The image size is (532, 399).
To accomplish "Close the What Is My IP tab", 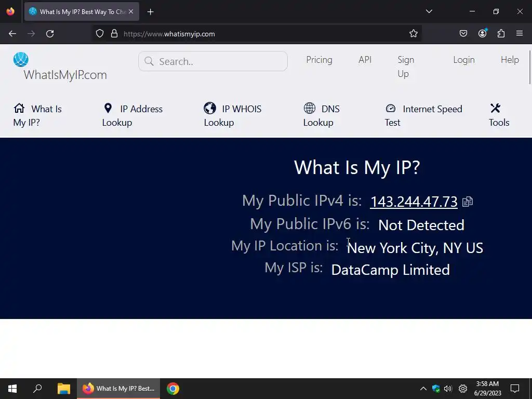I will 131,11.
